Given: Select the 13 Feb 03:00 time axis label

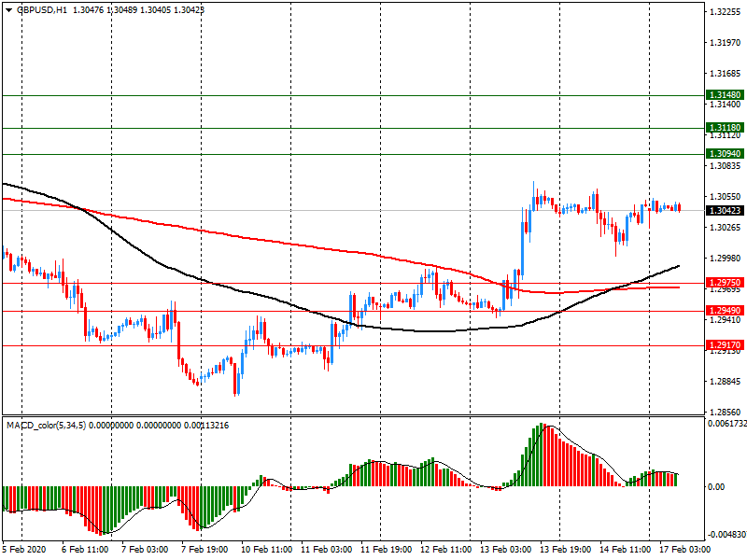Looking at the screenshot, I should 505,550.
